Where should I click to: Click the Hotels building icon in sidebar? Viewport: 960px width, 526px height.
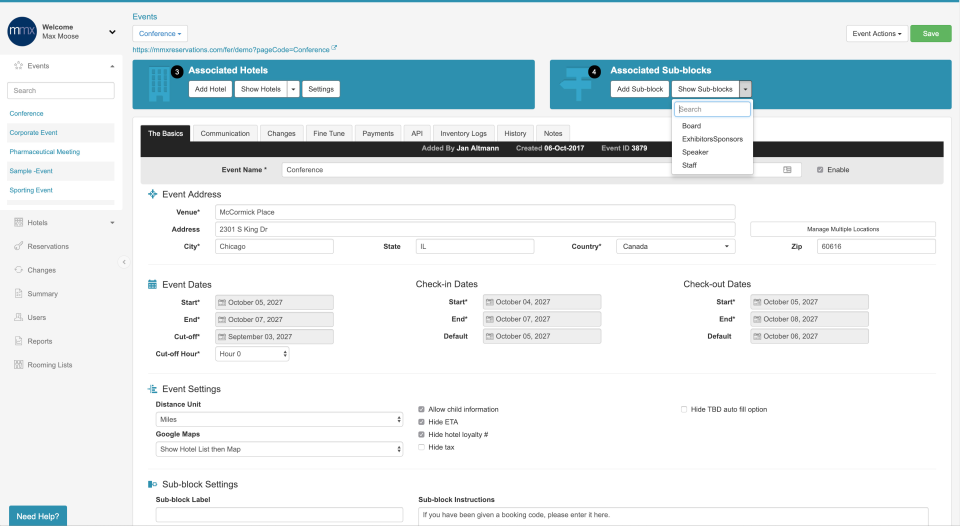[18, 222]
